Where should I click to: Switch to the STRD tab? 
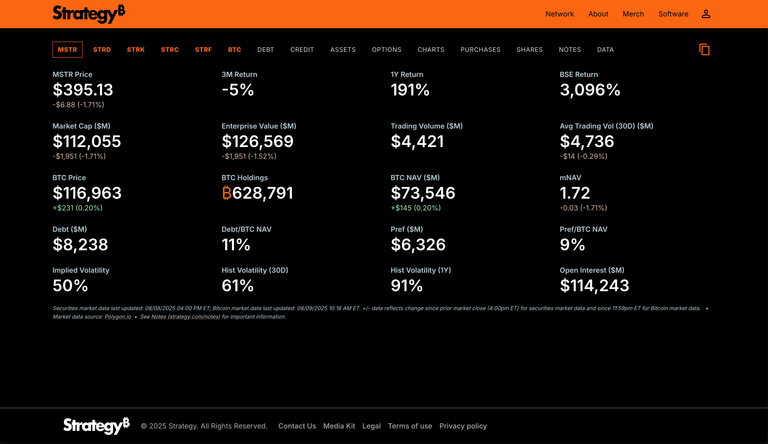(x=102, y=49)
